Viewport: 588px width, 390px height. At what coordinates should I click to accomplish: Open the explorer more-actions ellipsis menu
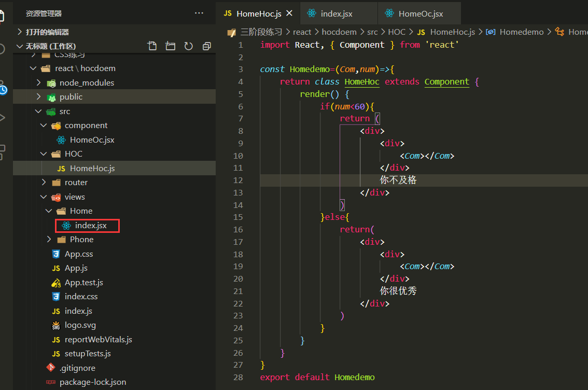coord(199,13)
